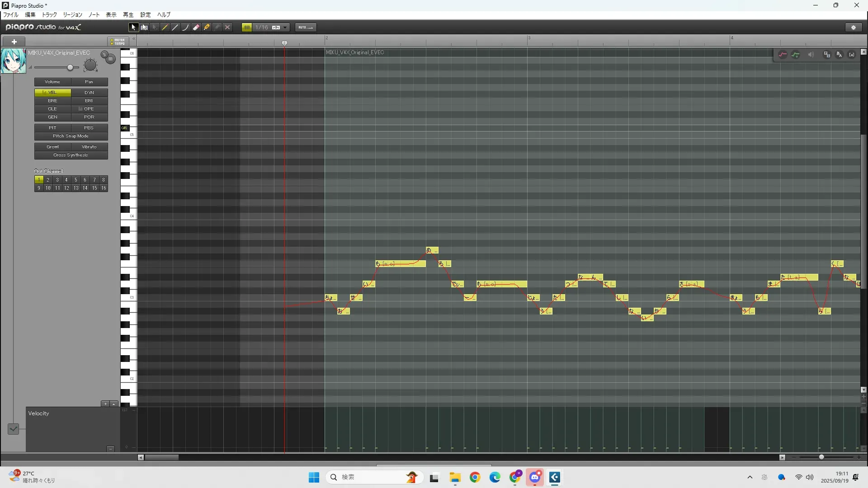Solo the MIKU track with S button
The width and height of the screenshot is (868, 488).
click(x=104, y=55)
